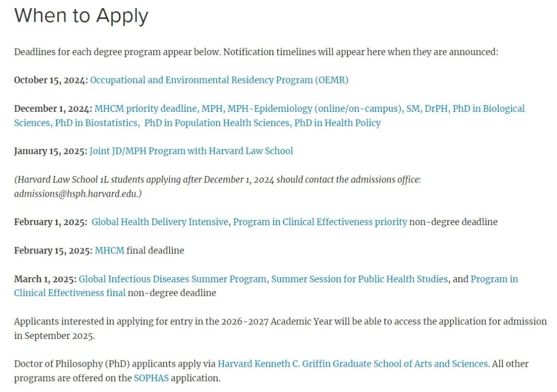Click the MHCM priority deadline link
The height and width of the screenshot is (392, 557).
pyautogui.click(x=145, y=109)
